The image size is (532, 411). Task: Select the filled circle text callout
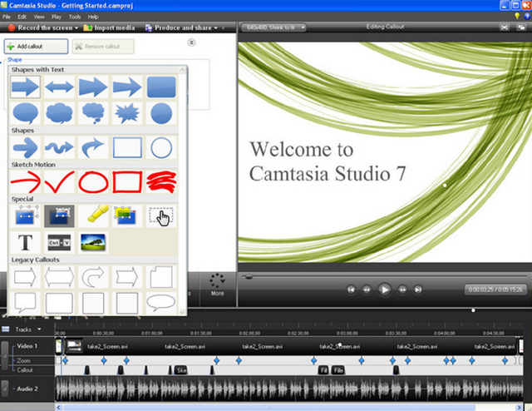(161, 113)
